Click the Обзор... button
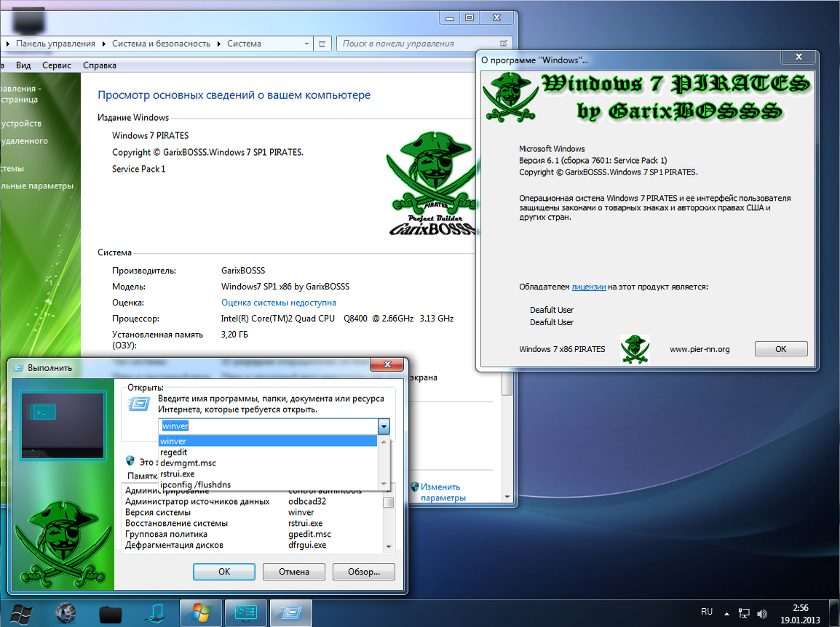 pyautogui.click(x=364, y=572)
